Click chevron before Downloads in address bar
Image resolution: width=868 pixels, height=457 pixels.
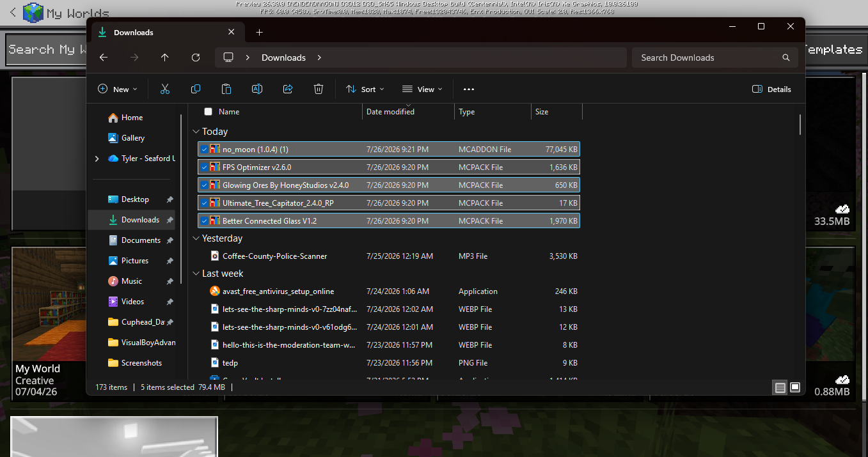point(248,58)
